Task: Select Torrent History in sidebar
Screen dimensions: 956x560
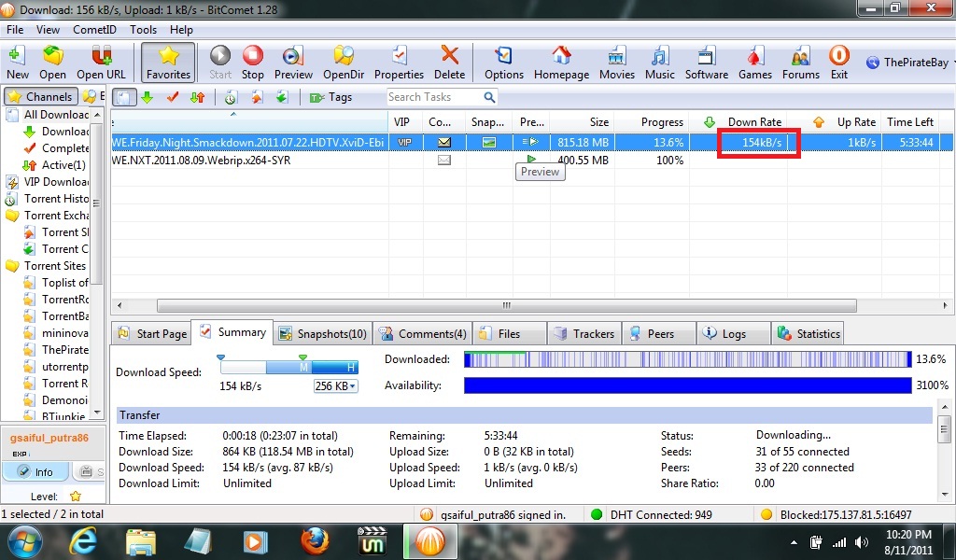Action: [x=48, y=199]
